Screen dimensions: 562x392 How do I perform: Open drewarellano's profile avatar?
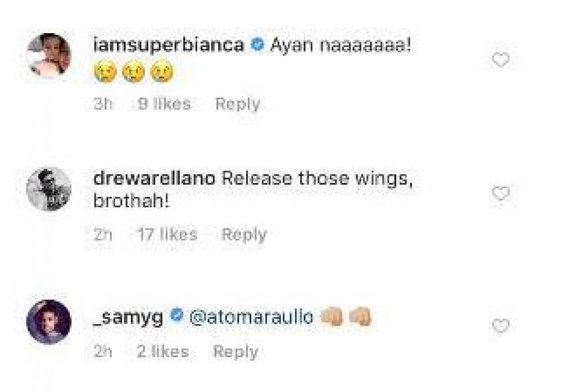pyautogui.click(x=49, y=189)
